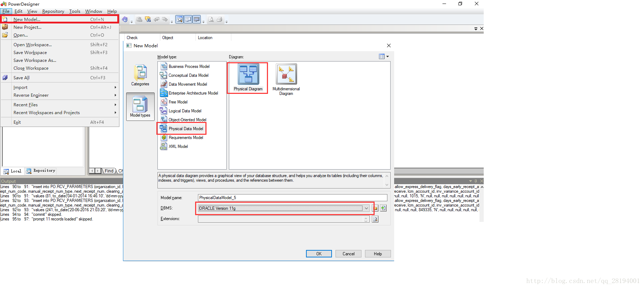Select the Physical Diagram thumbnail
Image resolution: width=644 pixels, height=288 pixels.
point(248,78)
